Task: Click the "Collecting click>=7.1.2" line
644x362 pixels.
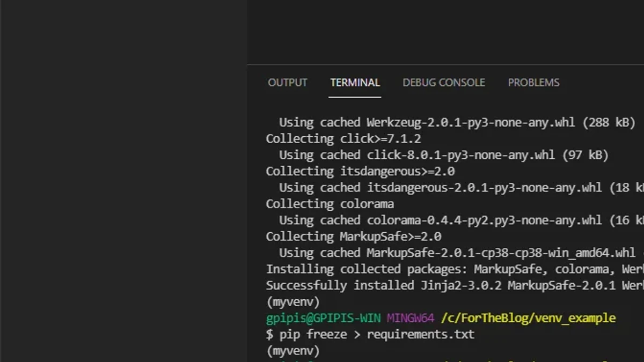Action: (x=343, y=139)
